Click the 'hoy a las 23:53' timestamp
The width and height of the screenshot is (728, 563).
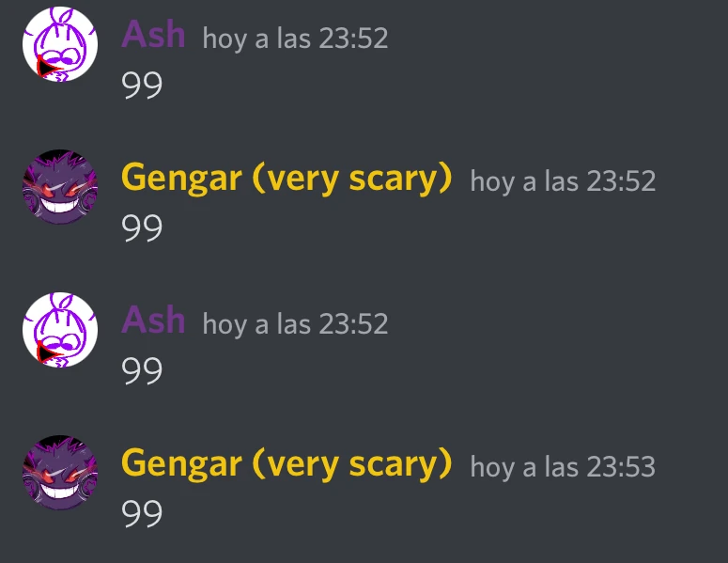coord(563,467)
